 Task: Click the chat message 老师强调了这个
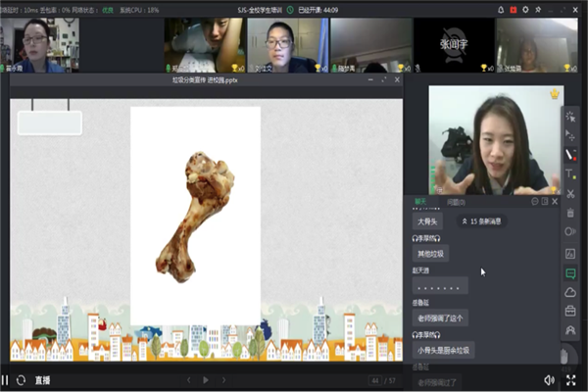pos(440,318)
